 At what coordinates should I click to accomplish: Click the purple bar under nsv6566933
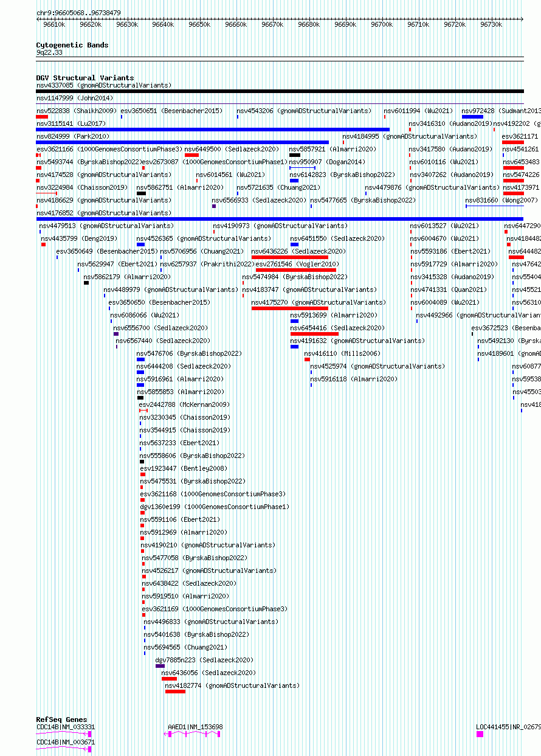(x=214, y=206)
